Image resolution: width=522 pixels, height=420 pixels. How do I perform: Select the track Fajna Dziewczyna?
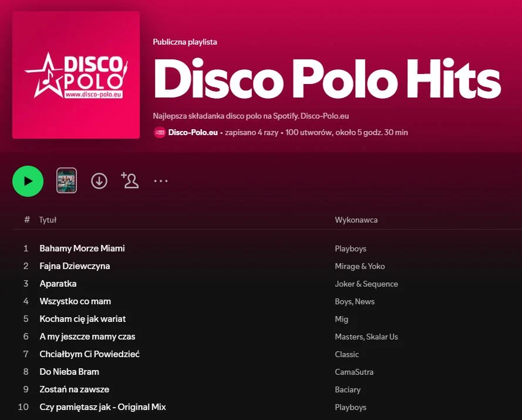(x=75, y=266)
